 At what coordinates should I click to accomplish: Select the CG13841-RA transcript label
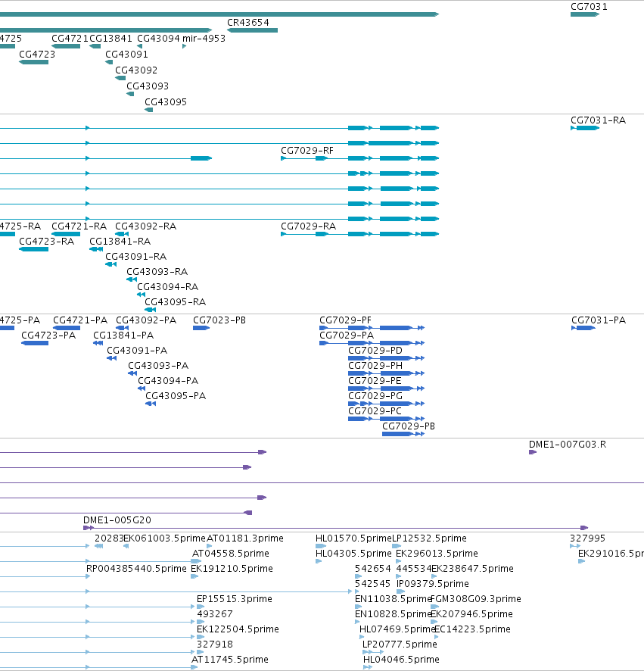click(x=120, y=242)
